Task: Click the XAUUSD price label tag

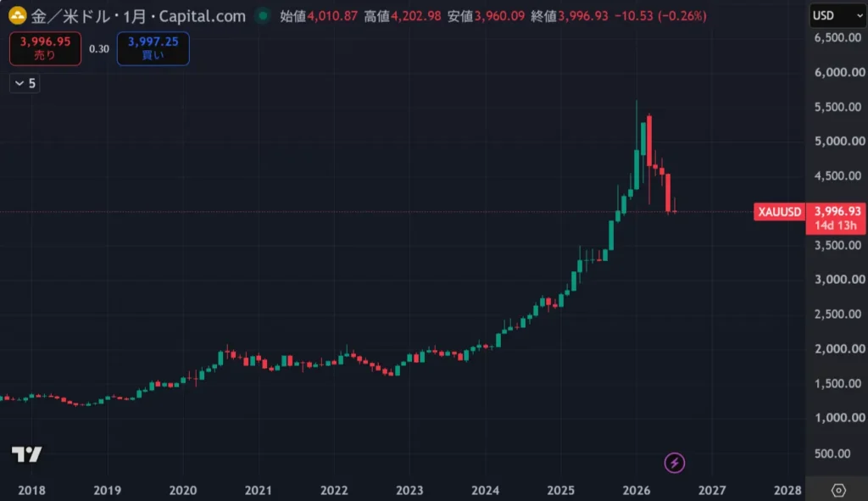Action: [780, 212]
